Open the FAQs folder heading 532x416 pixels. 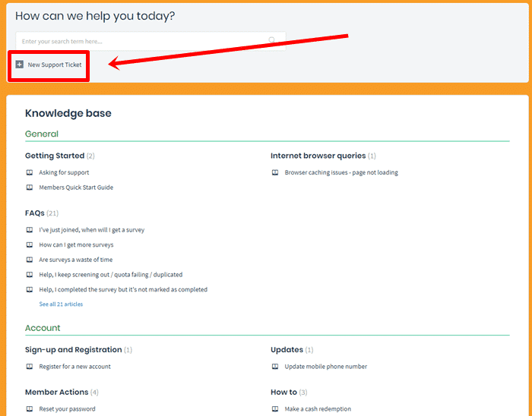[x=35, y=213]
